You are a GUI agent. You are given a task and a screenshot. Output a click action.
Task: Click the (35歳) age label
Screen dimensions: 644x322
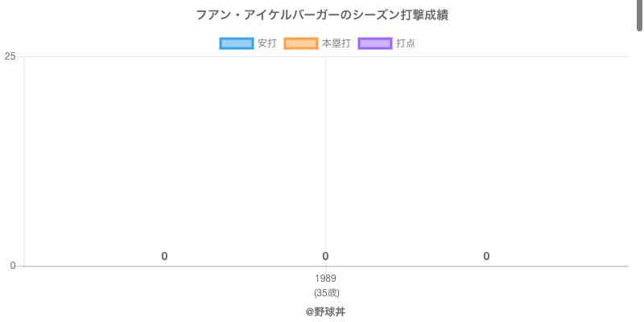coord(326,292)
